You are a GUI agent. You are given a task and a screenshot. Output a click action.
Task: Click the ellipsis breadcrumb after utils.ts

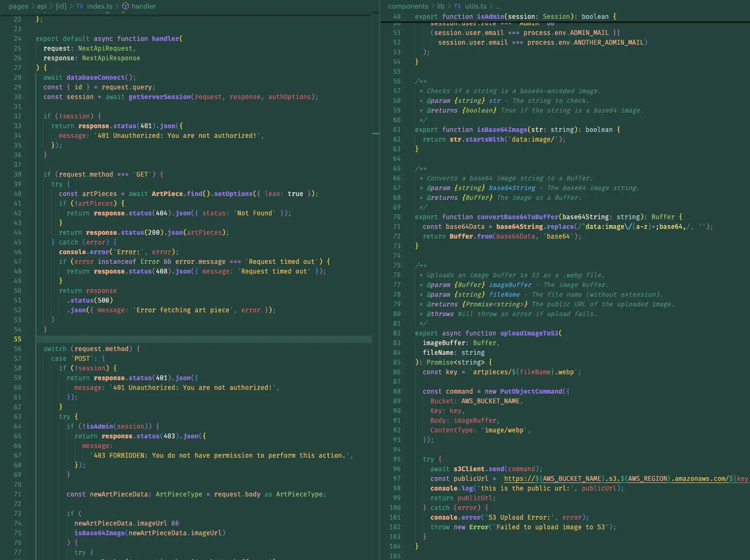pyautogui.click(x=498, y=6)
